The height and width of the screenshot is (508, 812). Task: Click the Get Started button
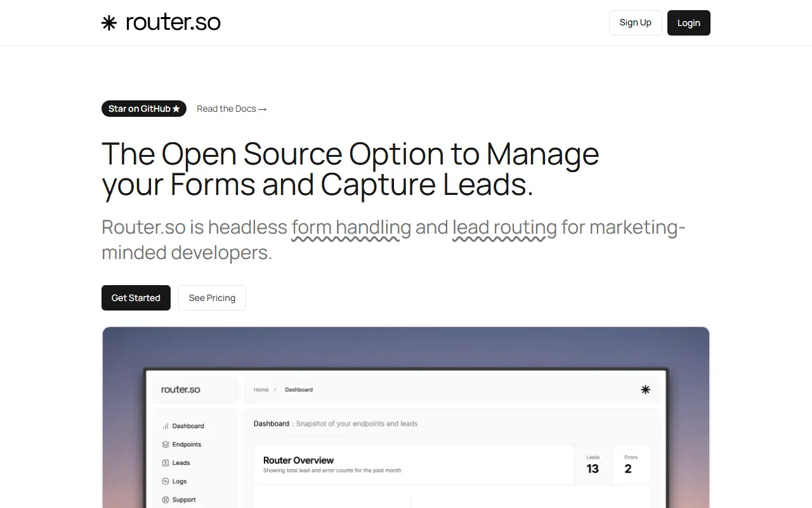136,298
